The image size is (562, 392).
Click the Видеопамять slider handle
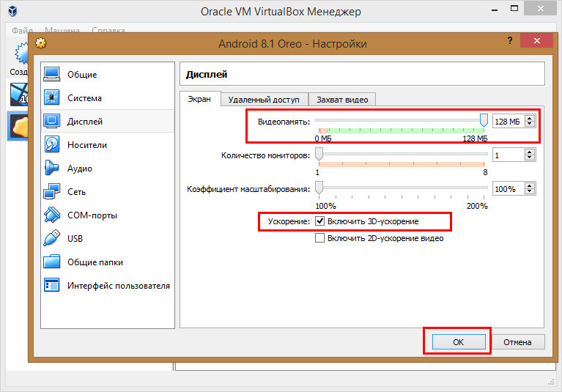(484, 120)
